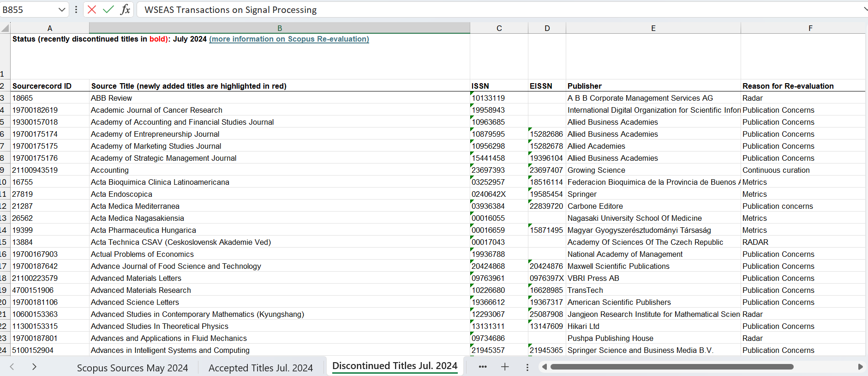The image size is (868, 376).
Task: Cancel the formula bar entry
Action: pyautogui.click(x=92, y=10)
